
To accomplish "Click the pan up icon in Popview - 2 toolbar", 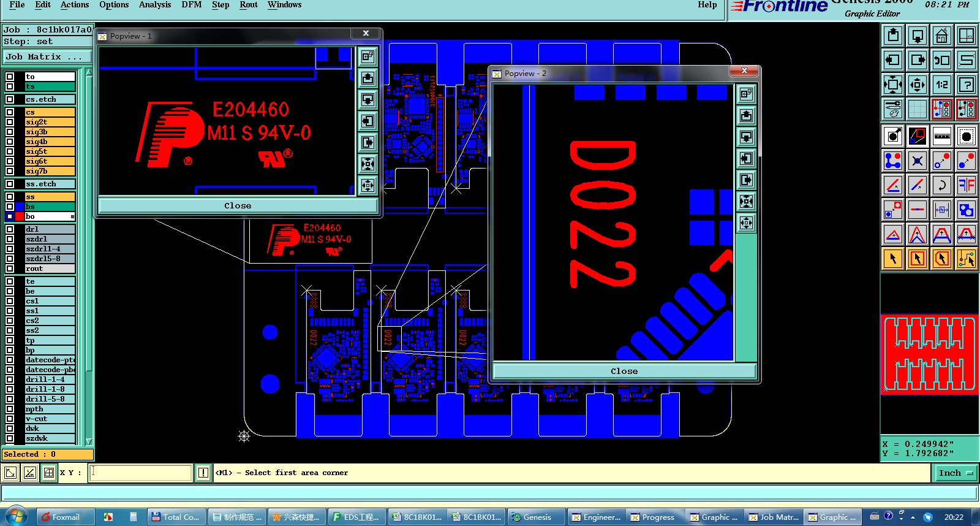I will pyautogui.click(x=746, y=115).
